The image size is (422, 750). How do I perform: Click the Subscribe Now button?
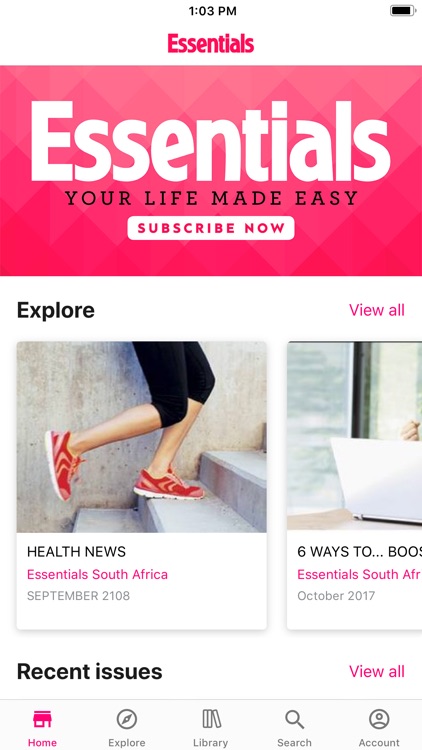pyautogui.click(x=211, y=228)
